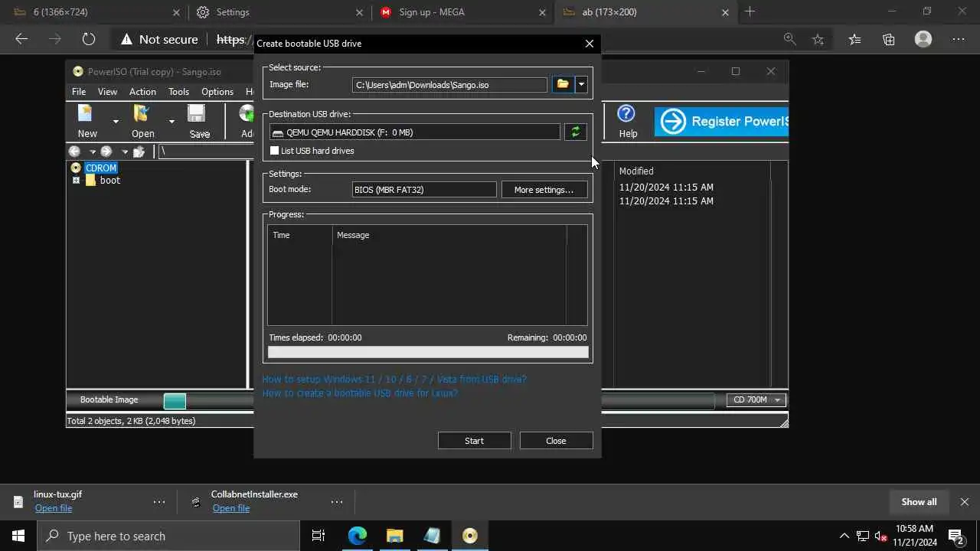Open the Options menu in PowerISO
Viewport: 980px width, 551px height.
[x=217, y=91]
